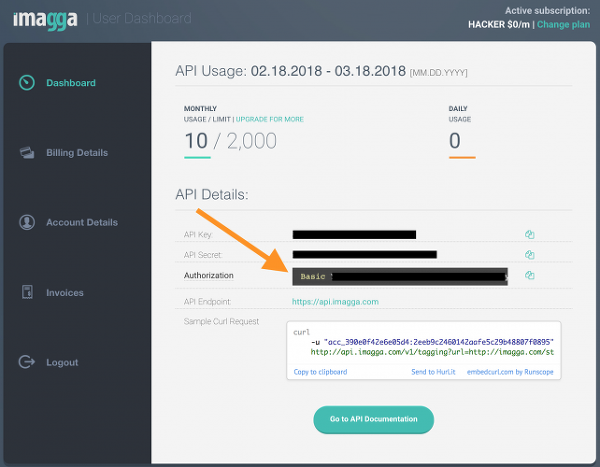Open Billing Details section
600x467 pixels.
point(77,153)
